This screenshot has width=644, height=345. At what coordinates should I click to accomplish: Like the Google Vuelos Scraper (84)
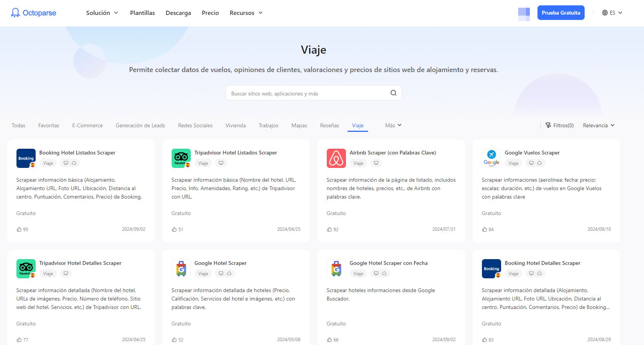click(x=485, y=229)
